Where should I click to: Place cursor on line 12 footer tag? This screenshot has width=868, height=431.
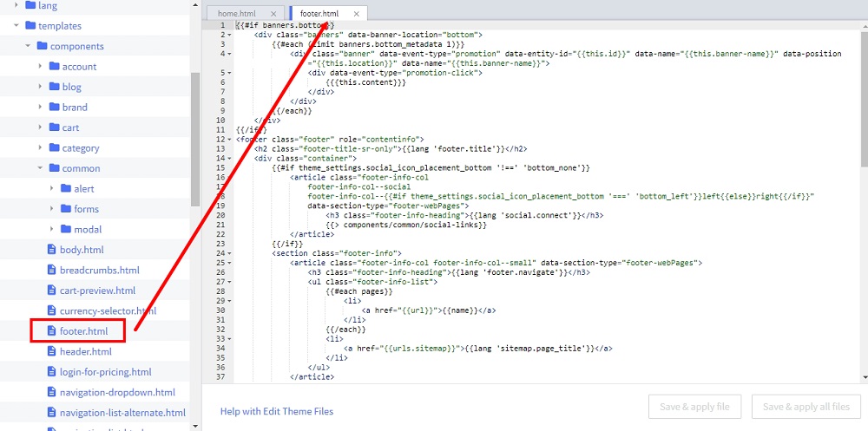330,140
